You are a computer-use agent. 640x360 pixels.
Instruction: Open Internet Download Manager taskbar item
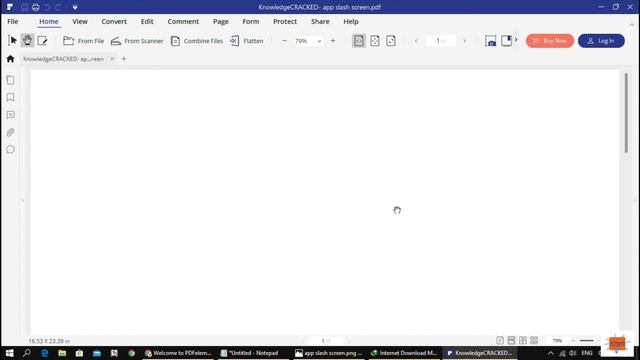(x=404, y=353)
